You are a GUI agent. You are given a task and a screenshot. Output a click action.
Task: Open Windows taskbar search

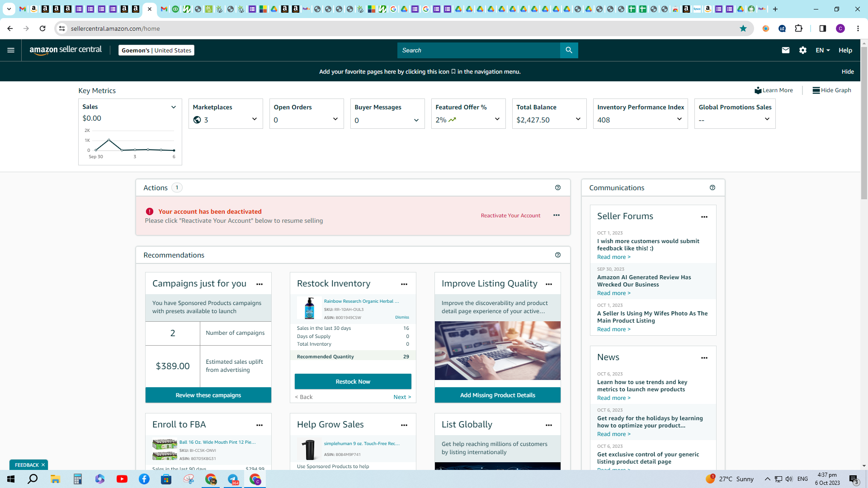click(33, 479)
